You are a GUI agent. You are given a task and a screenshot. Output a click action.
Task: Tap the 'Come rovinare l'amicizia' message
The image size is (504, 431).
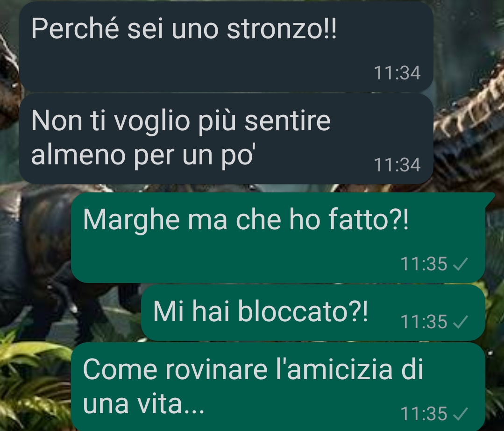tap(278, 387)
